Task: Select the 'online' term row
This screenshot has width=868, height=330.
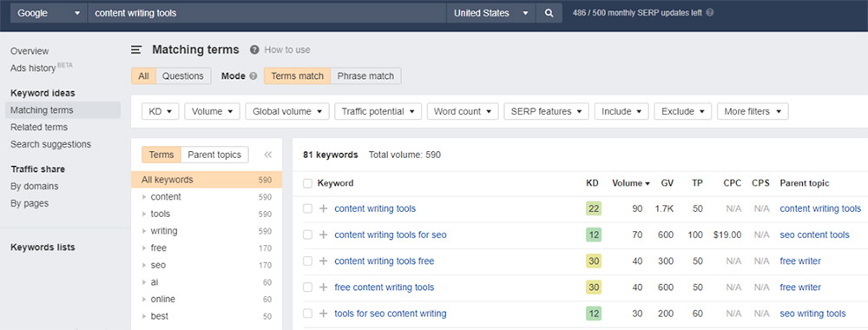Action: point(207,300)
